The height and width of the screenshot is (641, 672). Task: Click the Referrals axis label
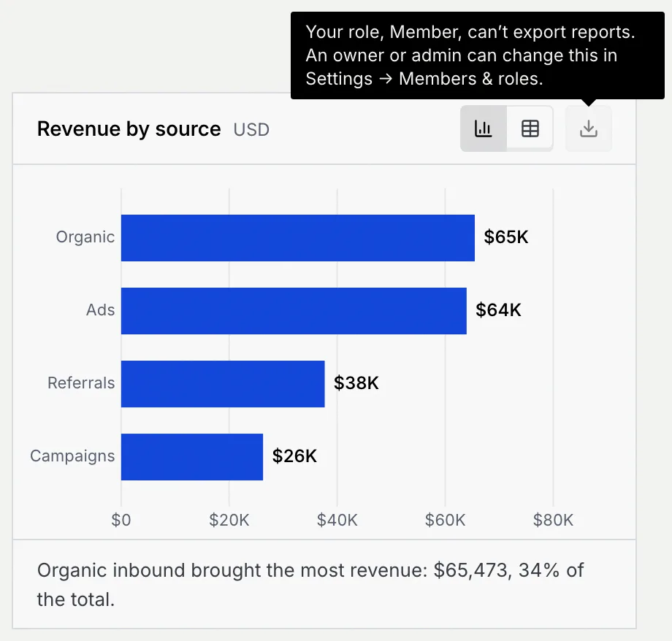tap(81, 383)
